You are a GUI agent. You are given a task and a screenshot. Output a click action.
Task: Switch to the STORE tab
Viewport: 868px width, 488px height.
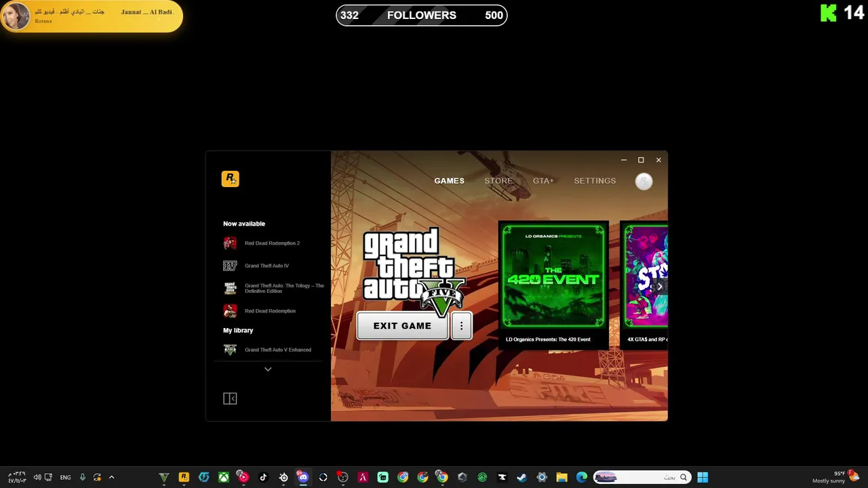point(498,181)
